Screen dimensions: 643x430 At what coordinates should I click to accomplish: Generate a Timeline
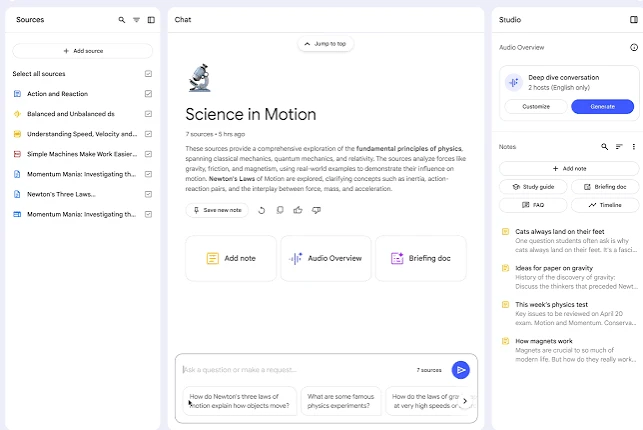click(605, 205)
